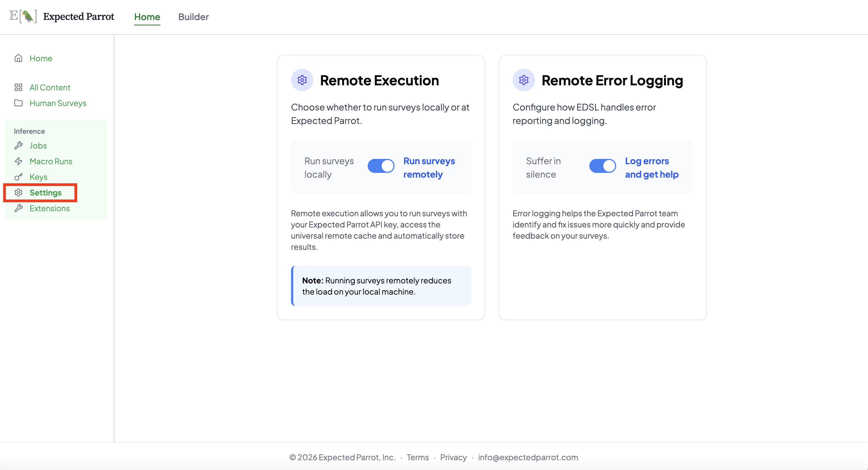Select the Extensions wrench icon
Viewport: 868px width, 470px height.
[18, 208]
